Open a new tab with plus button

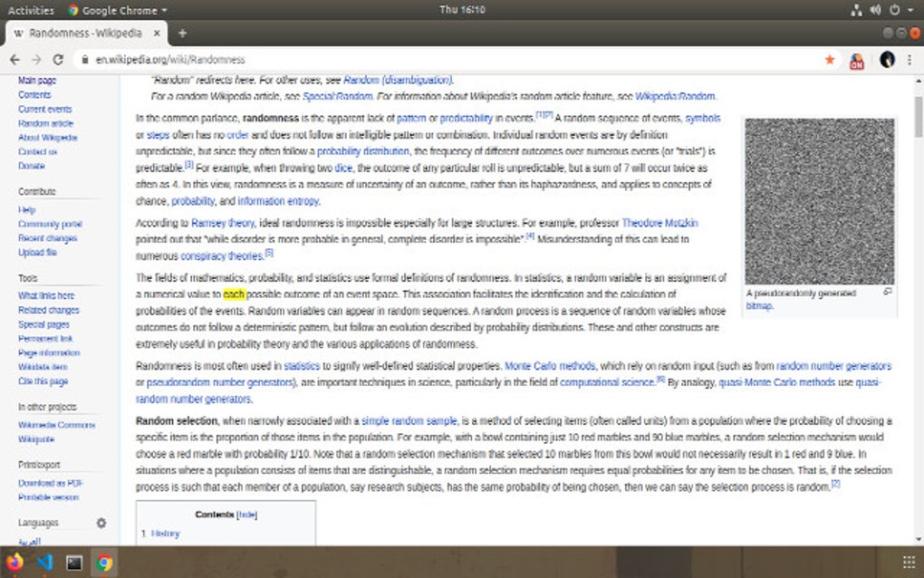tap(182, 33)
